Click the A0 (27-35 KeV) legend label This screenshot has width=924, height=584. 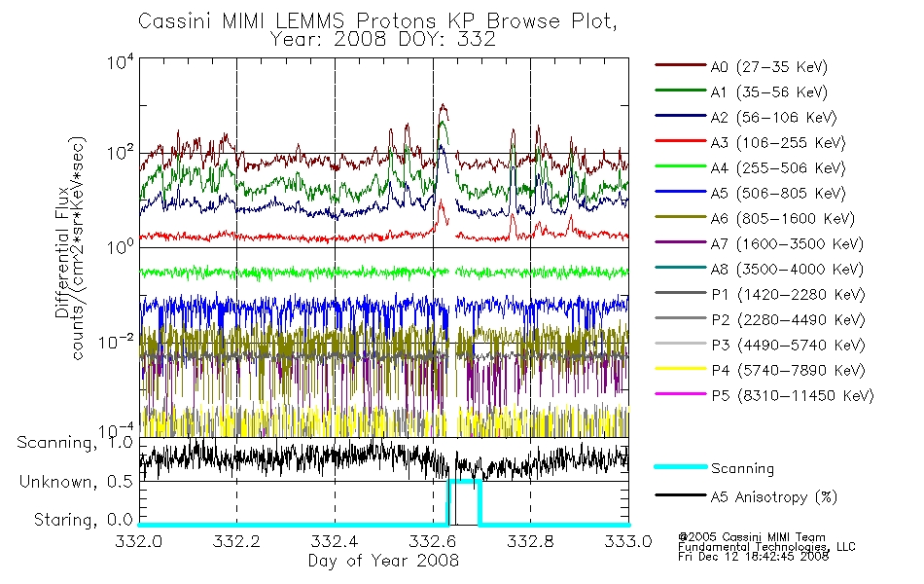[768, 66]
